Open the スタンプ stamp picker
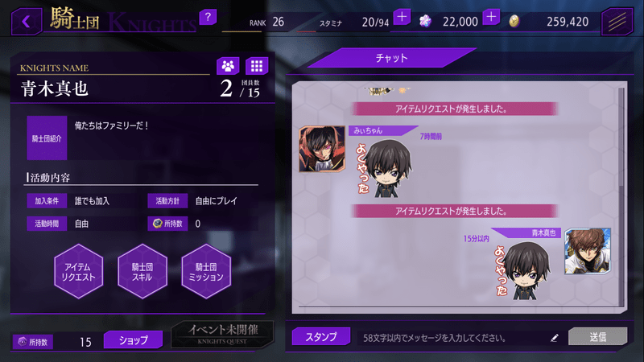This screenshot has height=362, width=644. (321, 336)
